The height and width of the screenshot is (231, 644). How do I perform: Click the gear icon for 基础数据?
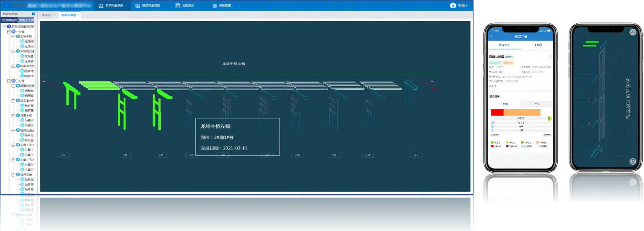tap(214, 6)
